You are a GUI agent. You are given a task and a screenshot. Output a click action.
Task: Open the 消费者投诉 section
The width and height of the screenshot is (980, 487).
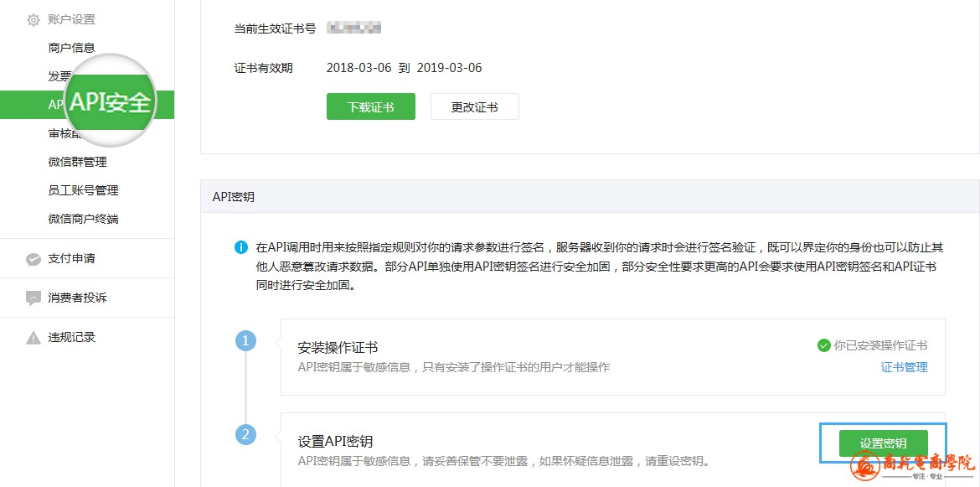[x=78, y=298]
